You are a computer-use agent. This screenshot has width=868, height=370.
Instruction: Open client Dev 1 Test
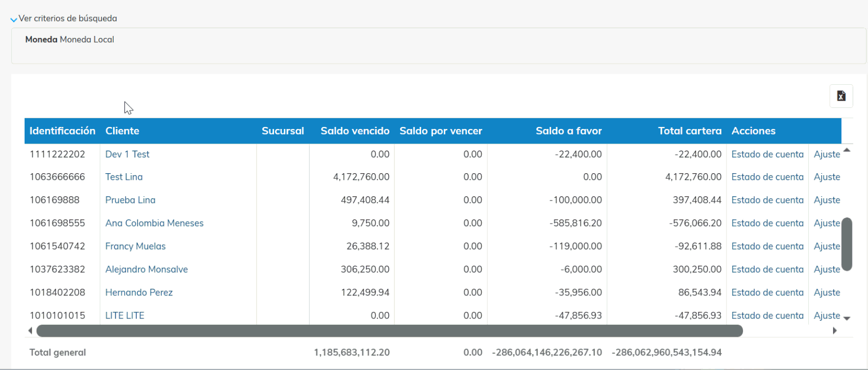pos(127,154)
